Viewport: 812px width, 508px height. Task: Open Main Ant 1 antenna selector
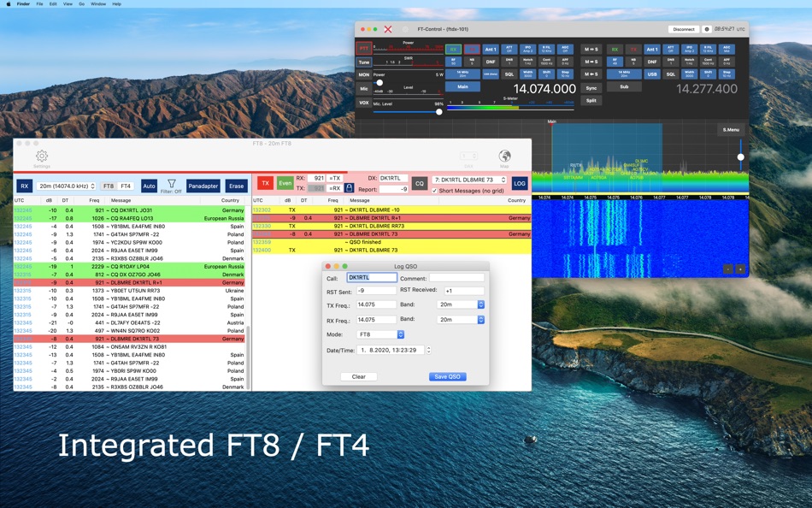(491, 50)
